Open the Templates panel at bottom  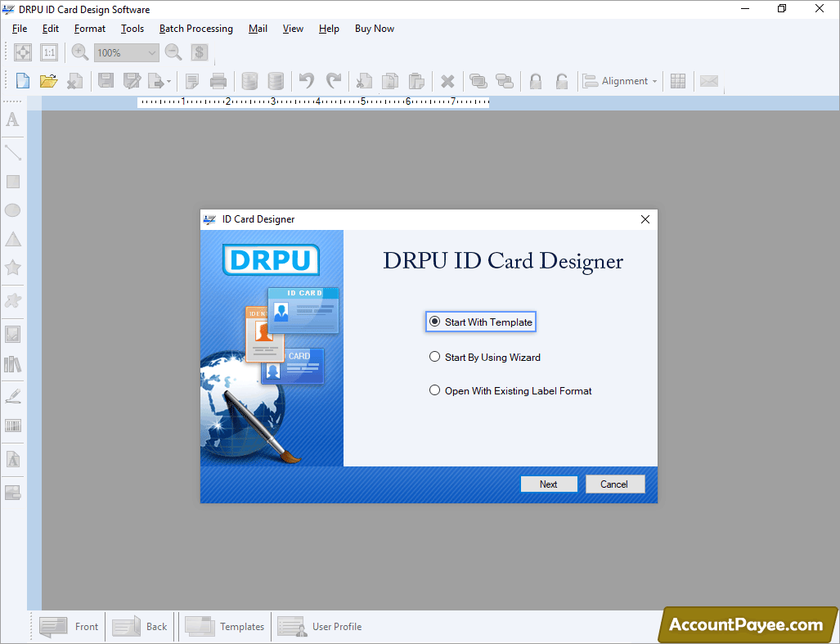(x=224, y=626)
